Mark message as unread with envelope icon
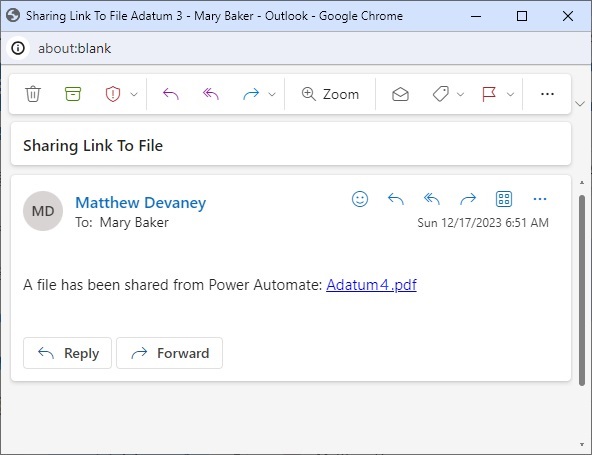Screen dimensions: 592x455 [x=400, y=94]
